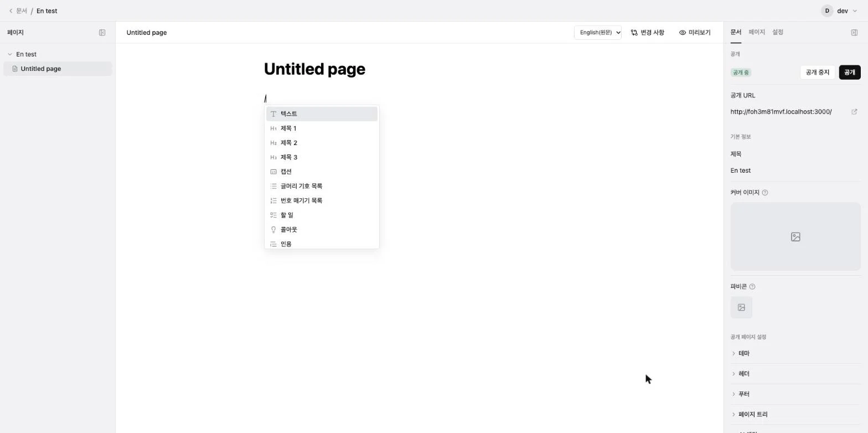The width and height of the screenshot is (868, 433).
Task: Click the Untitled page toolbar title
Action: click(x=147, y=33)
